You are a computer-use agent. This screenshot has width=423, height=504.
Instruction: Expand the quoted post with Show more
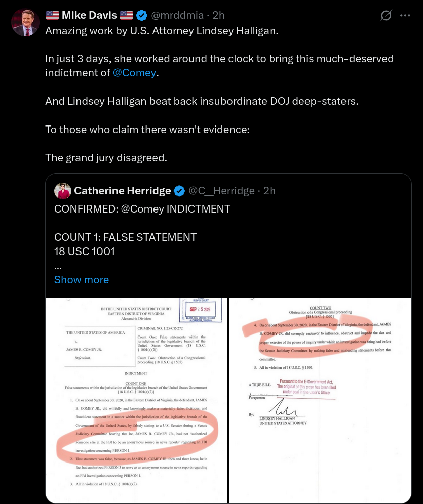pos(82,280)
